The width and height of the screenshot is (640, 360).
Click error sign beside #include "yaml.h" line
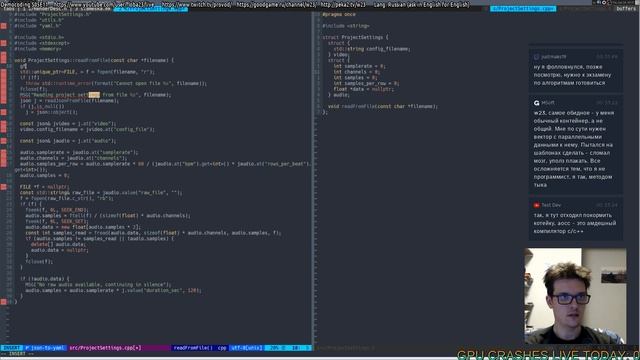(4, 26)
